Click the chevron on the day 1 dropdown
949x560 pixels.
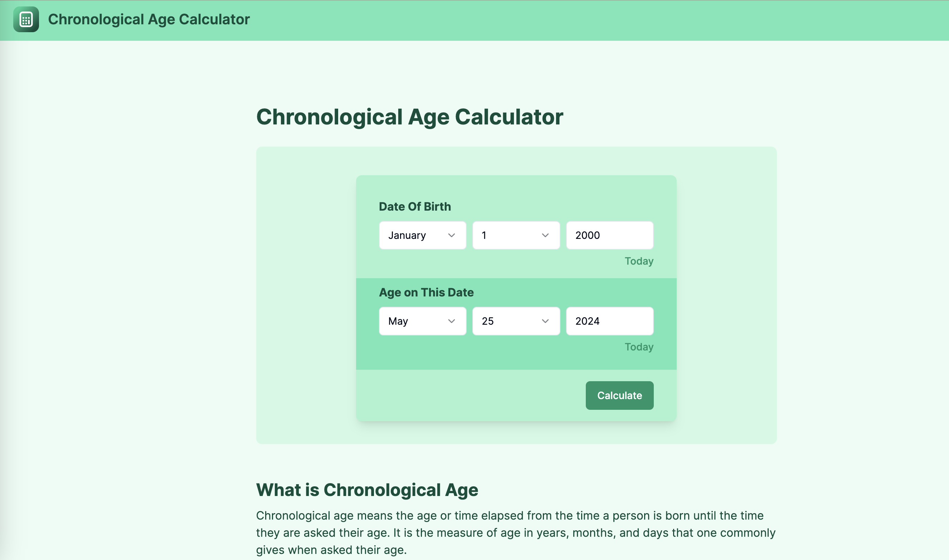point(545,235)
